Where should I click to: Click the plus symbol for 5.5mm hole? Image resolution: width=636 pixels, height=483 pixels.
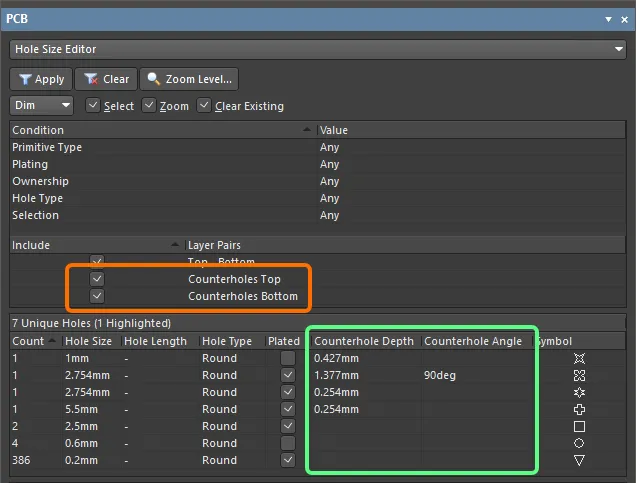click(579, 409)
